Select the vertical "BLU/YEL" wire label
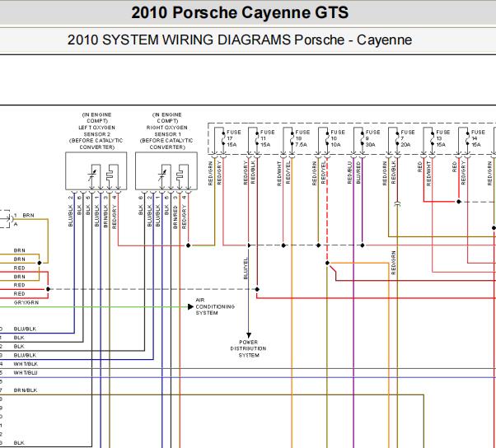 246,268
